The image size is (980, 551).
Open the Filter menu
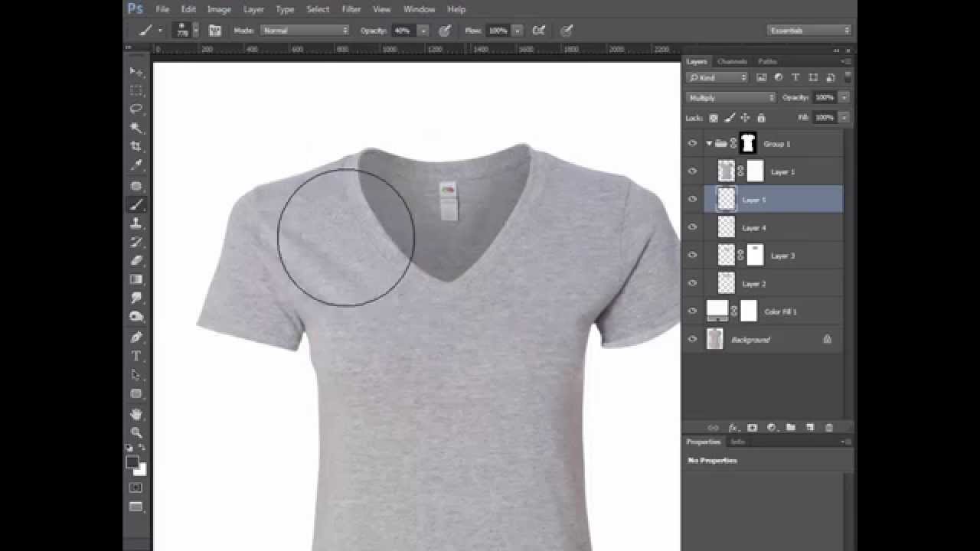tap(351, 9)
